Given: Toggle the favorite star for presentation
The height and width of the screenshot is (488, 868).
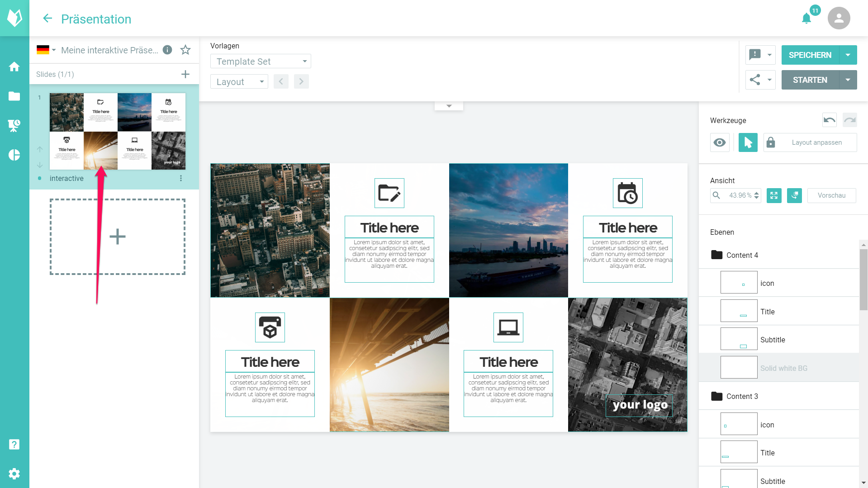Looking at the screenshot, I should [x=185, y=50].
